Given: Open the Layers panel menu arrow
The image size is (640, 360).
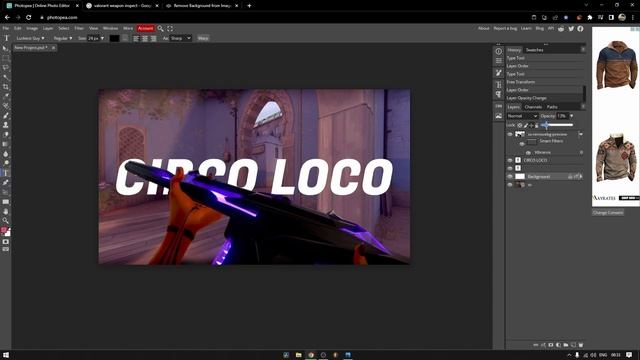Looking at the screenshot, I should [x=583, y=107].
